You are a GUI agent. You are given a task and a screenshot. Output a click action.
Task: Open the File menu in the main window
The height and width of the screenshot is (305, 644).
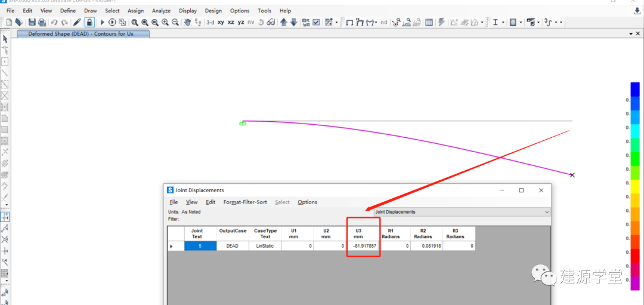click(10, 11)
